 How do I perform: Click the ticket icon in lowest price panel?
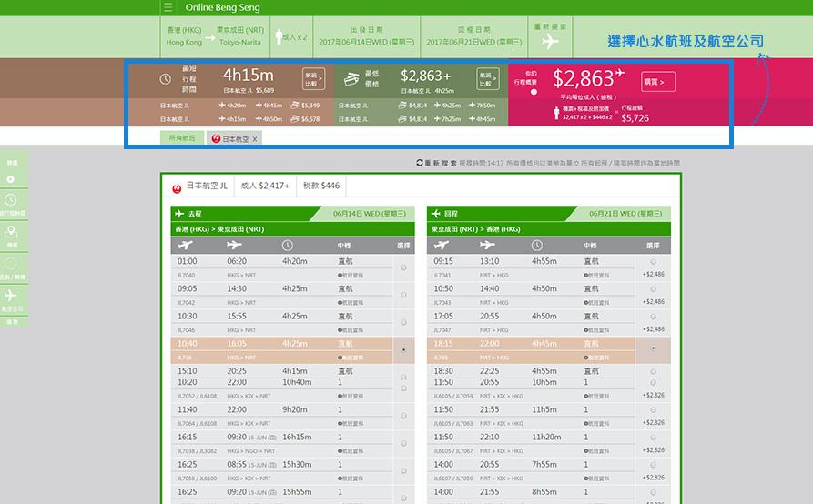click(351, 79)
